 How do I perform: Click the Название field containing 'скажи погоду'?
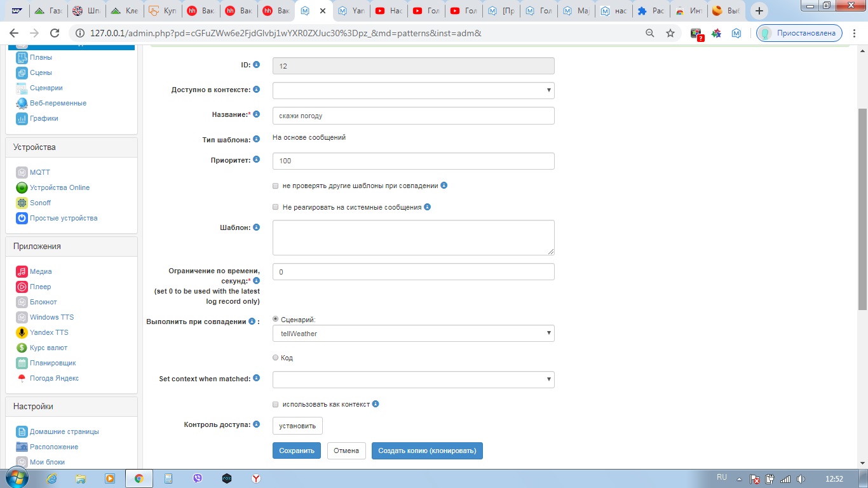click(x=413, y=116)
